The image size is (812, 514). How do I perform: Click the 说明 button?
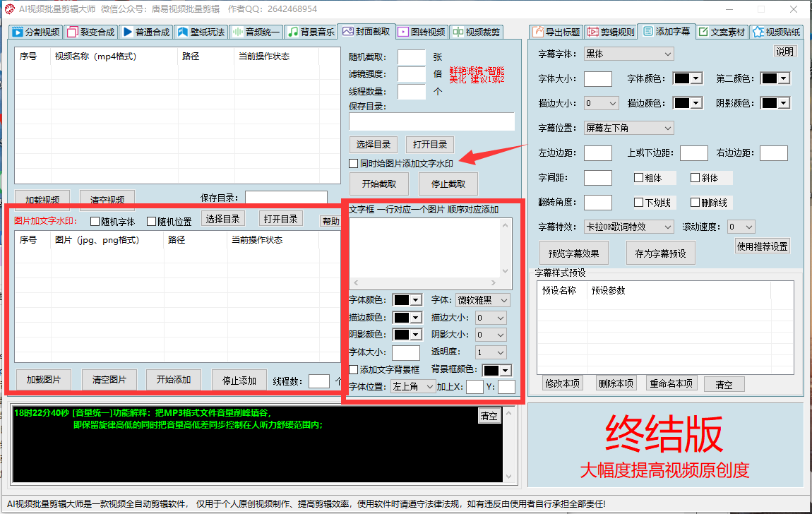[x=784, y=52]
